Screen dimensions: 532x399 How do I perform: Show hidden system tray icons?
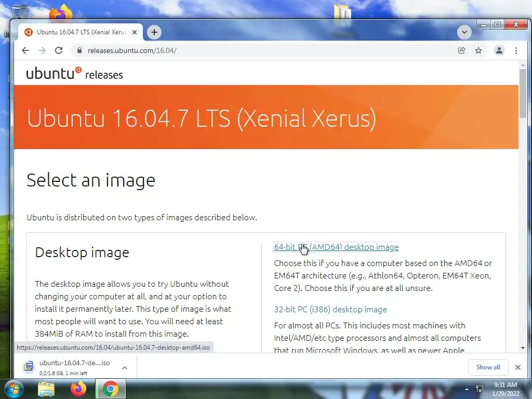point(467,389)
